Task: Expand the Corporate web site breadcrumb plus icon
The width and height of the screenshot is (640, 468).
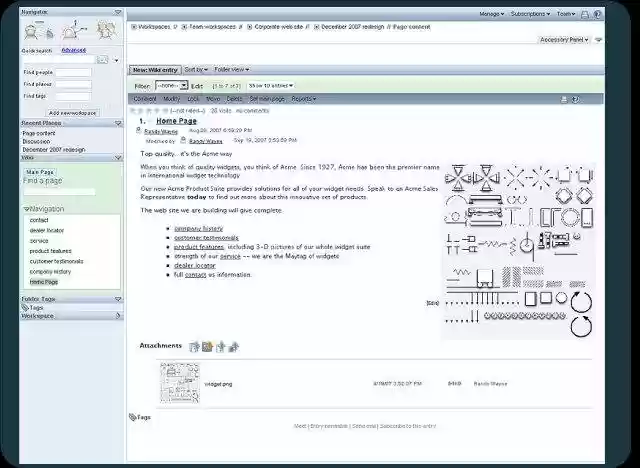Action: click(x=250, y=27)
